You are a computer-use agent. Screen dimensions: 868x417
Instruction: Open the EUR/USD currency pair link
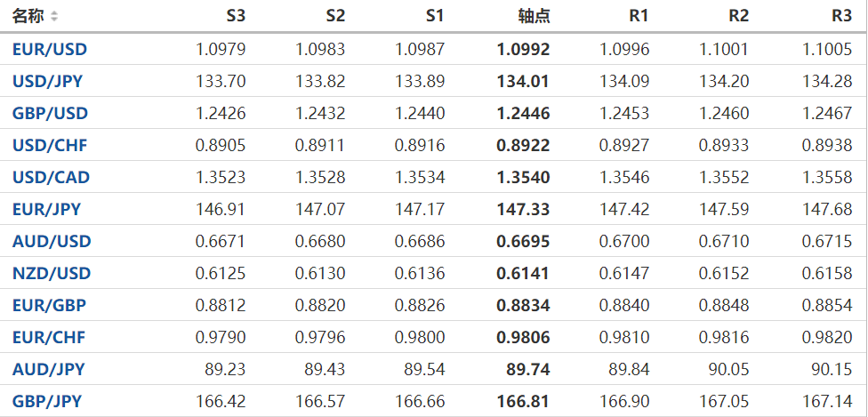[50, 50]
